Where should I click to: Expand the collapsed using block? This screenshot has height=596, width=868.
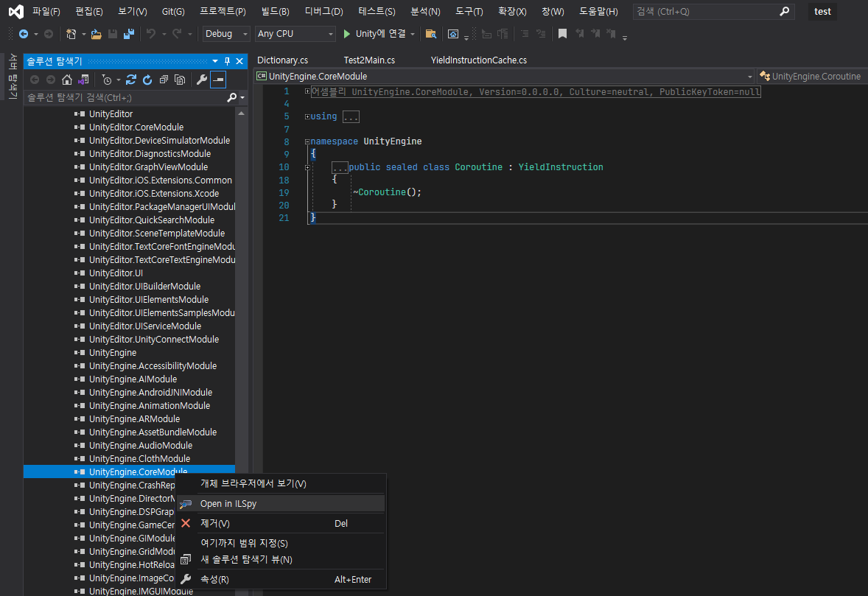pos(307,116)
